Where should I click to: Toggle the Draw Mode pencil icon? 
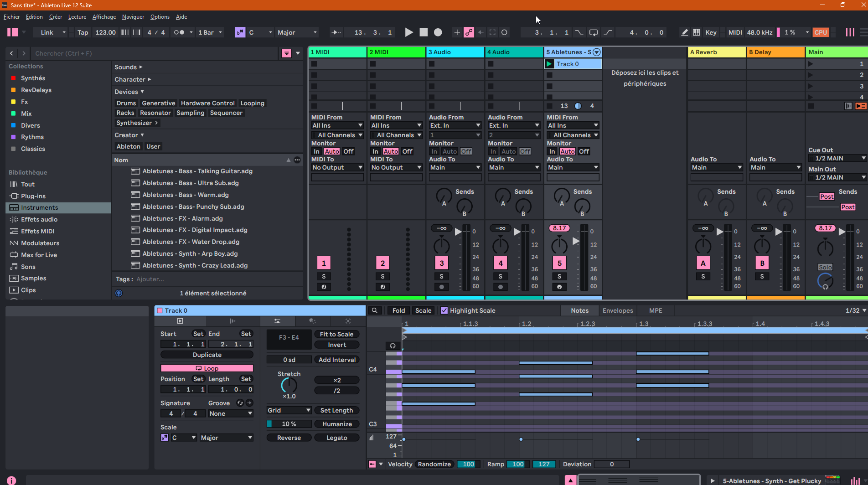[685, 32]
